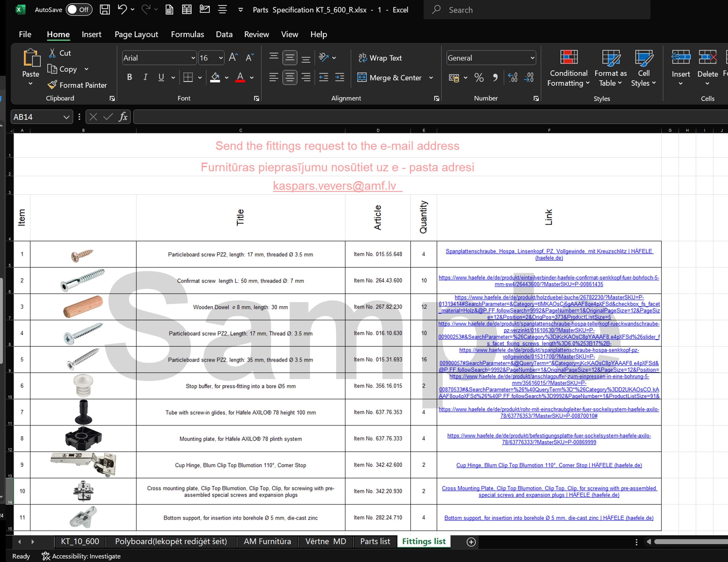This screenshot has height=562, width=728.
Task: Click the Increase Indent icon
Action: click(x=340, y=77)
